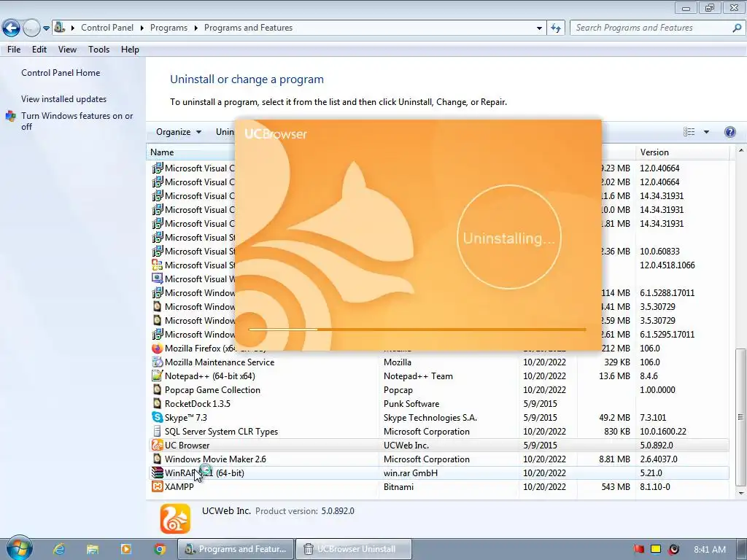The height and width of the screenshot is (560, 747).
Task: Click the vertical scrollbar thumb
Action: point(740,416)
